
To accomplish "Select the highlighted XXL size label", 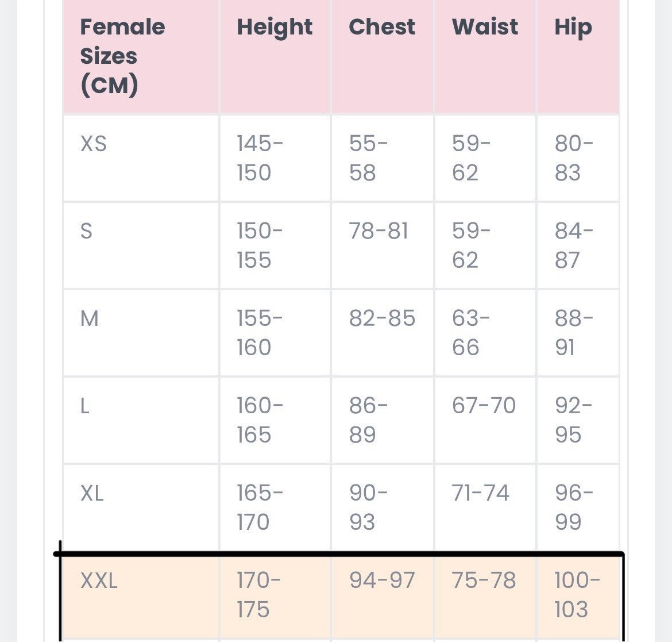I will [99, 581].
